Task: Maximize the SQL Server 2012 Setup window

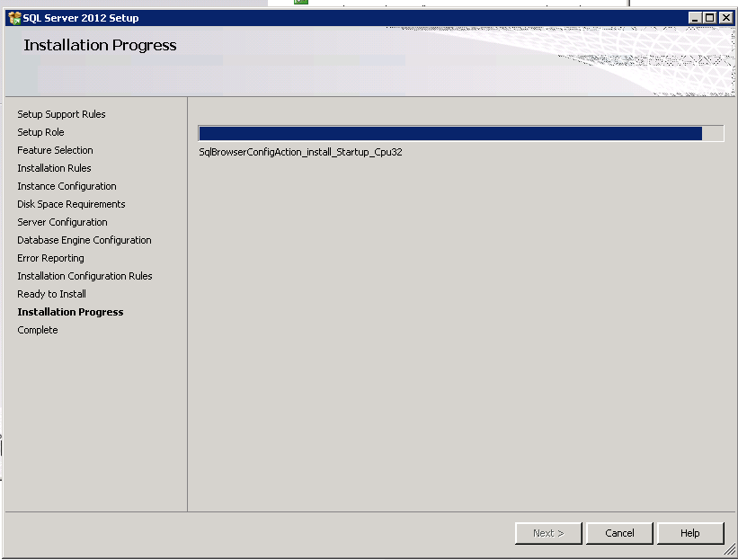Action: 710,18
